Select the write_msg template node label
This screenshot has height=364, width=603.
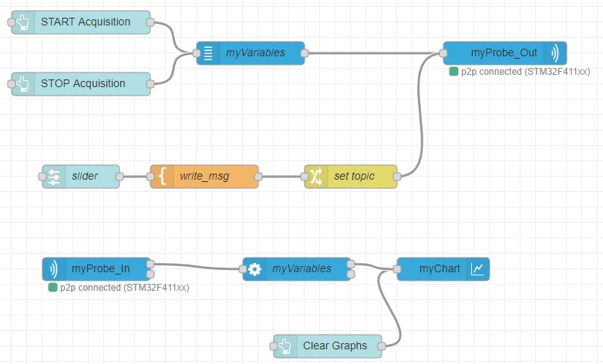pos(204,177)
